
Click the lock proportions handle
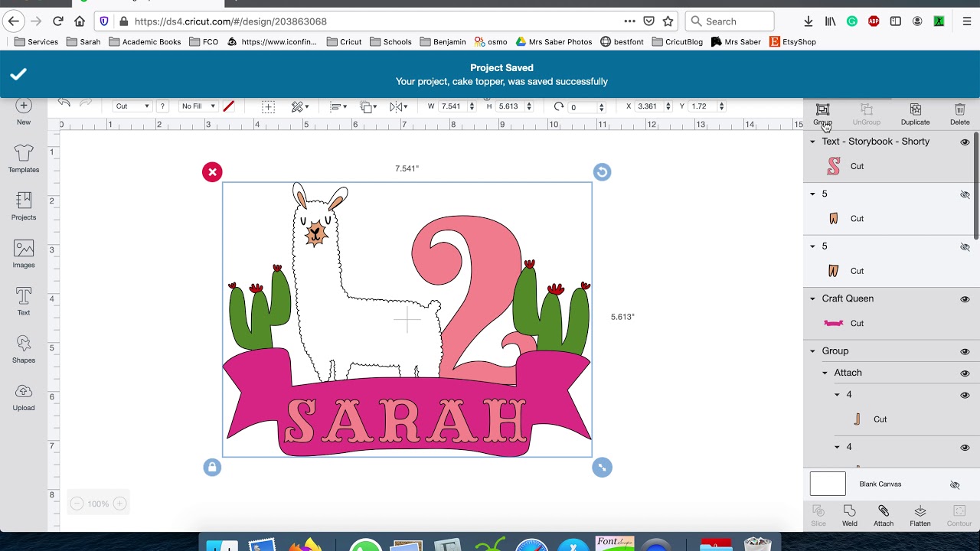pos(212,467)
